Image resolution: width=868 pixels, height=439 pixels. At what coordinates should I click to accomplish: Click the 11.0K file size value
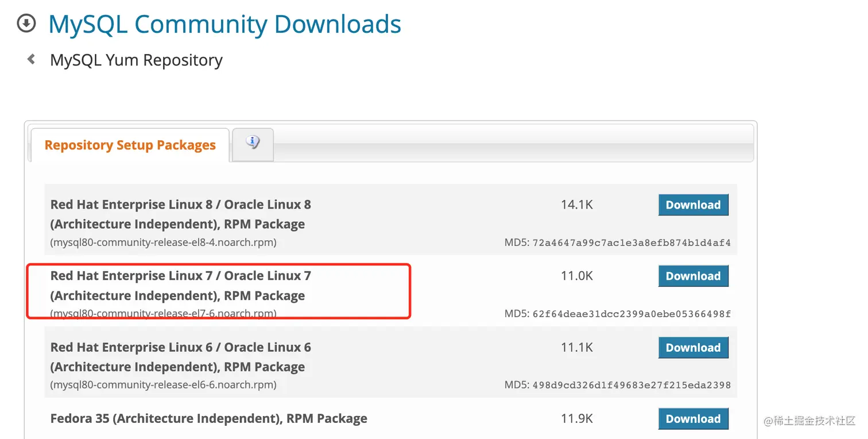[577, 276]
